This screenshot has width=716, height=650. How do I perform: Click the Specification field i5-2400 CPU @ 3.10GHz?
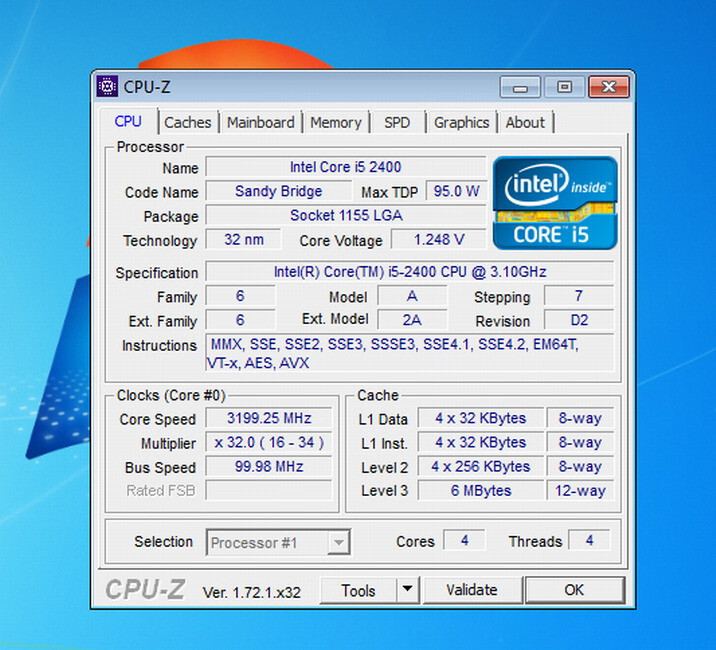coord(410,272)
